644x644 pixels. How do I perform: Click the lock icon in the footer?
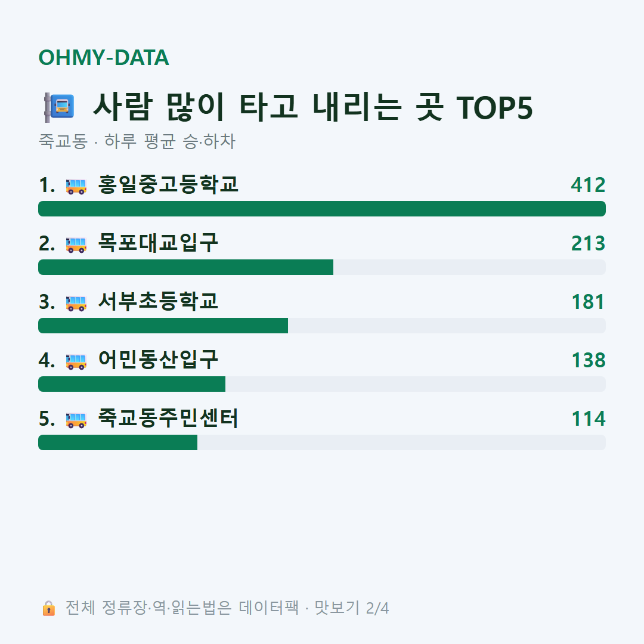pos(48,608)
